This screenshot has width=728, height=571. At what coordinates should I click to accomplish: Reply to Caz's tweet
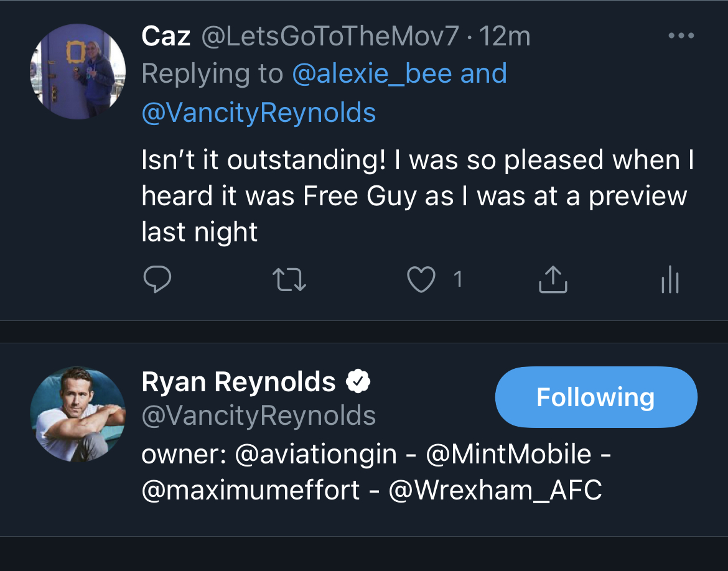(157, 280)
